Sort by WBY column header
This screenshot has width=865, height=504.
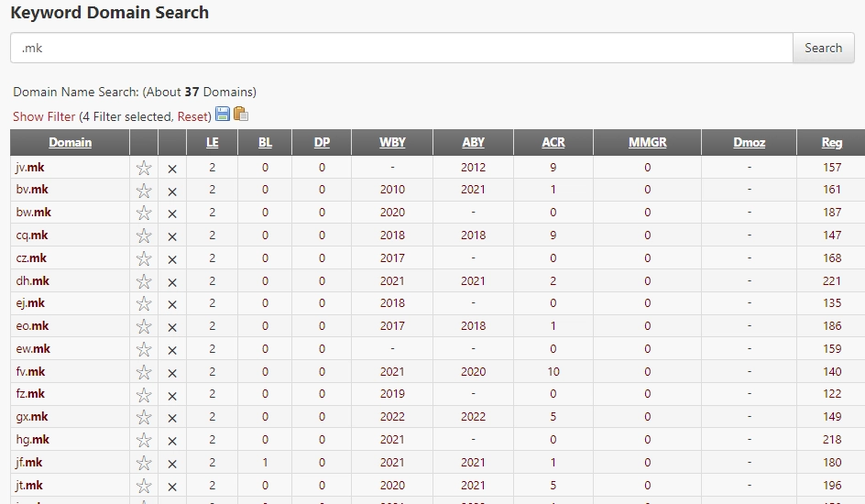[x=392, y=142]
